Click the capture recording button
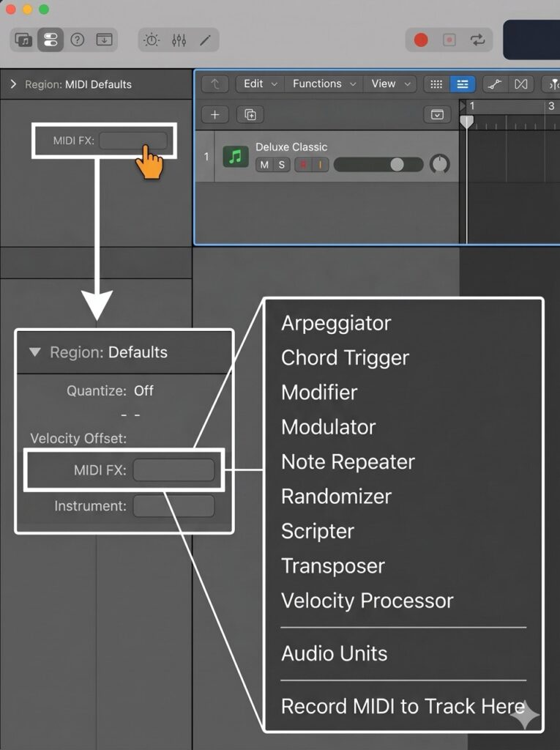The width and height of the screenshot is (560, 750). click(449, 40)
